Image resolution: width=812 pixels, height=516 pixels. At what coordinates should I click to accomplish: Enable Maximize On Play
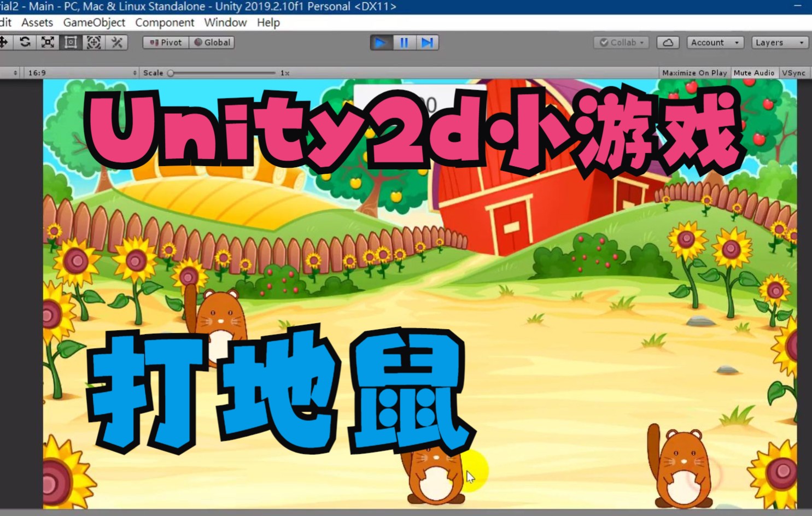click(694, 72)
